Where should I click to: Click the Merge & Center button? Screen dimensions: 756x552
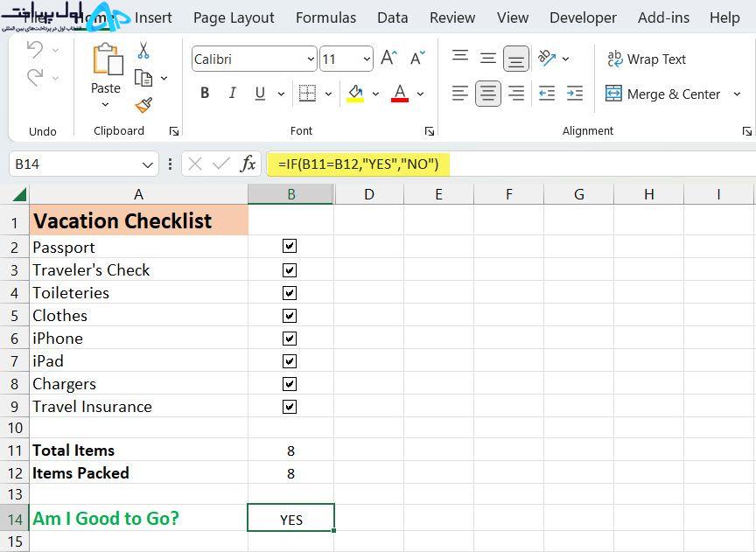coord(662,94)
